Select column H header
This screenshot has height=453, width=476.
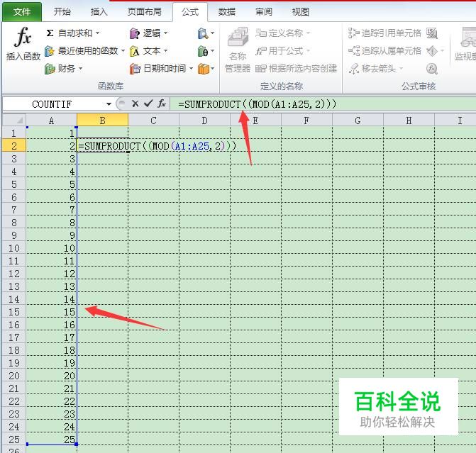click(x=409, y=121)
